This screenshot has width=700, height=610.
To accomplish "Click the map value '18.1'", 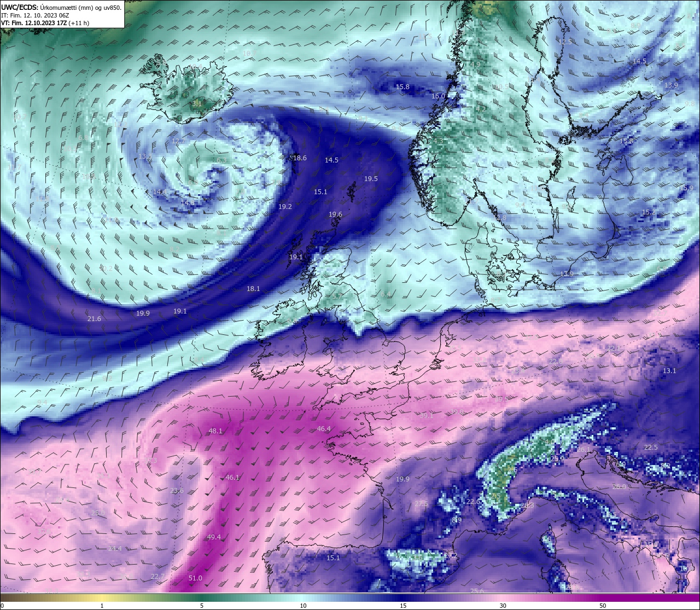I will pos(253,288).
